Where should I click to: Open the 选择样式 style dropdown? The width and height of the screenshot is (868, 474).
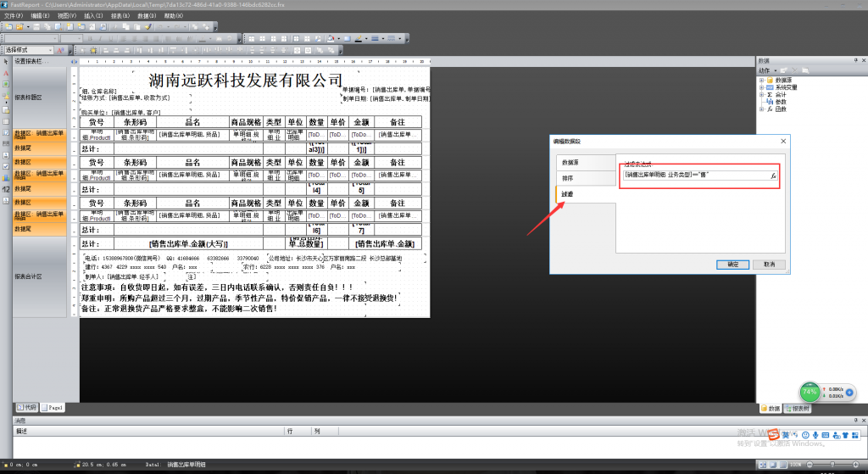[50, 50]
